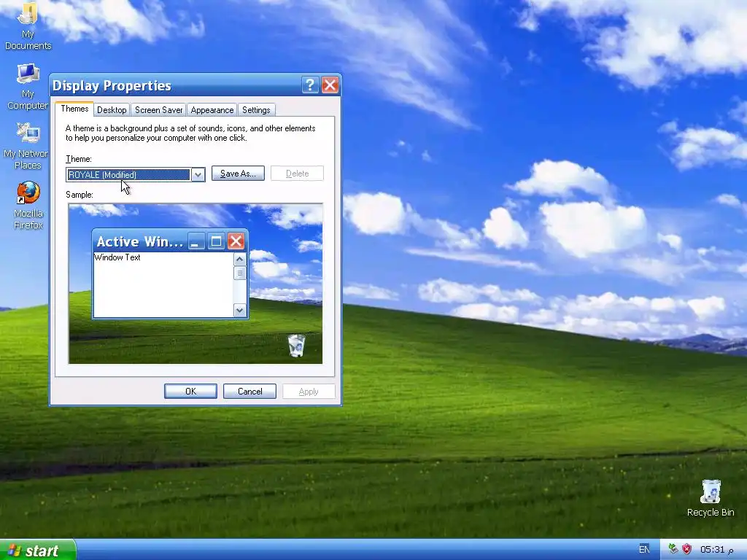Screen dimensions: 747x560
Task: Click the taskbar clock showing 05:31
Action: click(716, 550)
